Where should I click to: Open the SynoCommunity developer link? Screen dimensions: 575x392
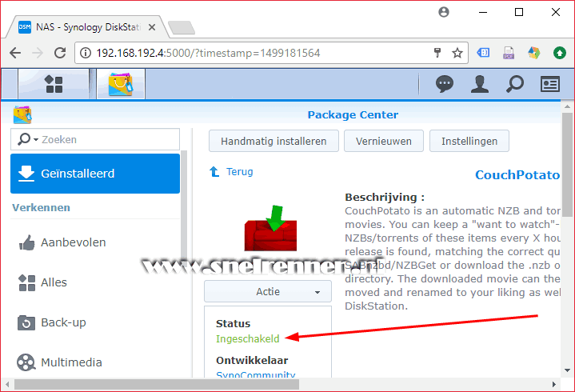point(256,374)
